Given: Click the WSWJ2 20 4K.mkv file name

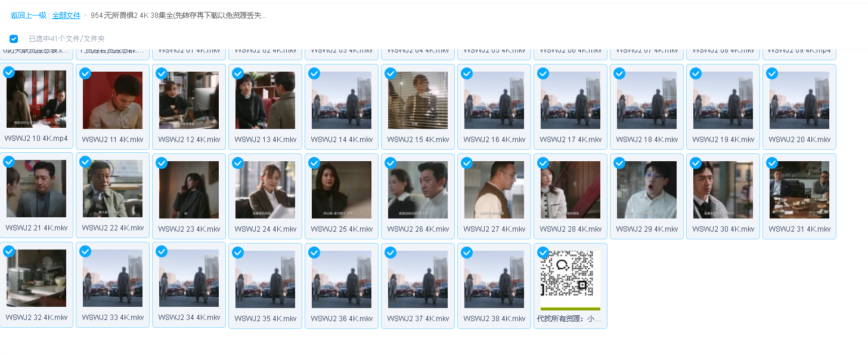Looking at the screenshot, I should (799, 139).
